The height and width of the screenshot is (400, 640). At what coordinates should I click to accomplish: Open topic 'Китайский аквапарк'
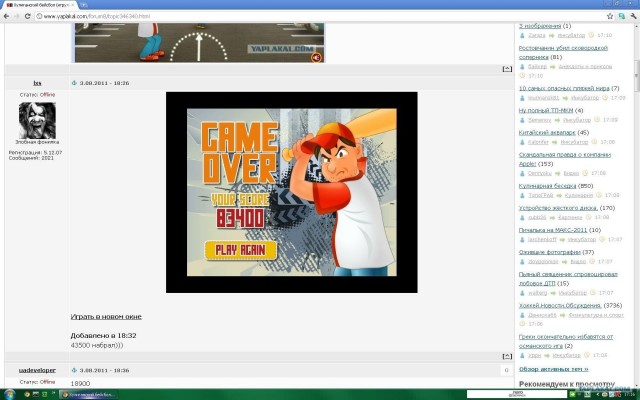coord(547,132)
